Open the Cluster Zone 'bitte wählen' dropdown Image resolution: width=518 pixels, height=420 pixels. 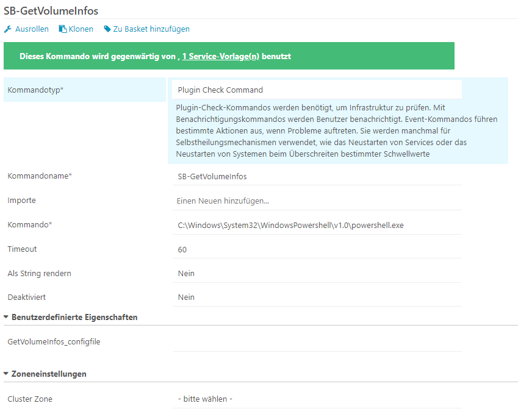317,399
